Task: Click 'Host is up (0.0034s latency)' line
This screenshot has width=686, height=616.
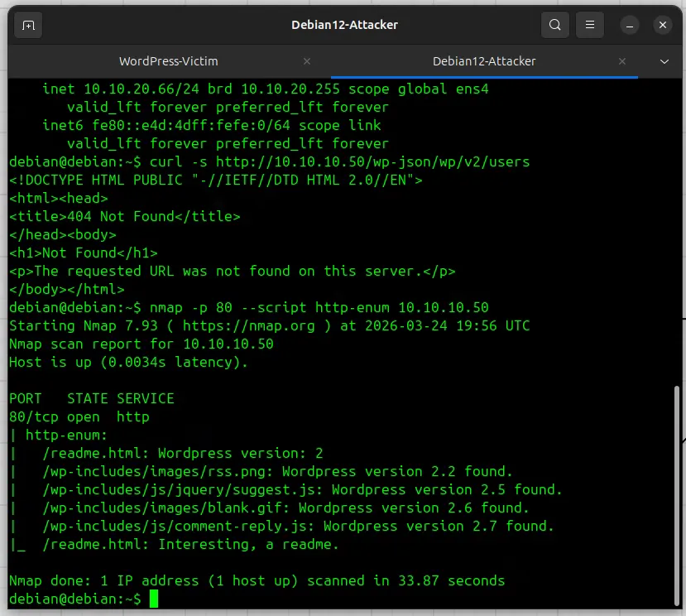Action: tap(128, 363)
